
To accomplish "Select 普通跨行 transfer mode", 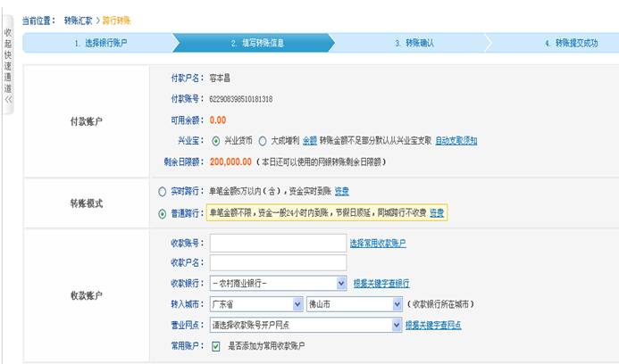I will (162, 213).
